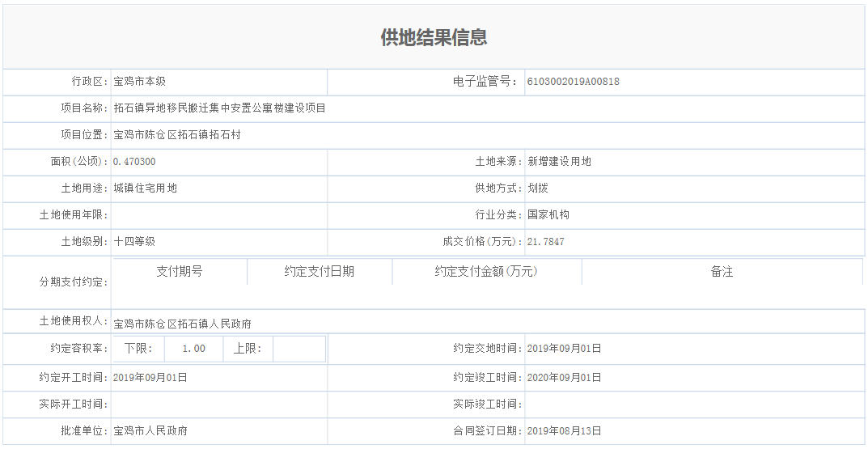This screenshot has width=868, height=449.
Task: Click the plot ratio lower limit field 1.00
Action: [x=193, y=349]
